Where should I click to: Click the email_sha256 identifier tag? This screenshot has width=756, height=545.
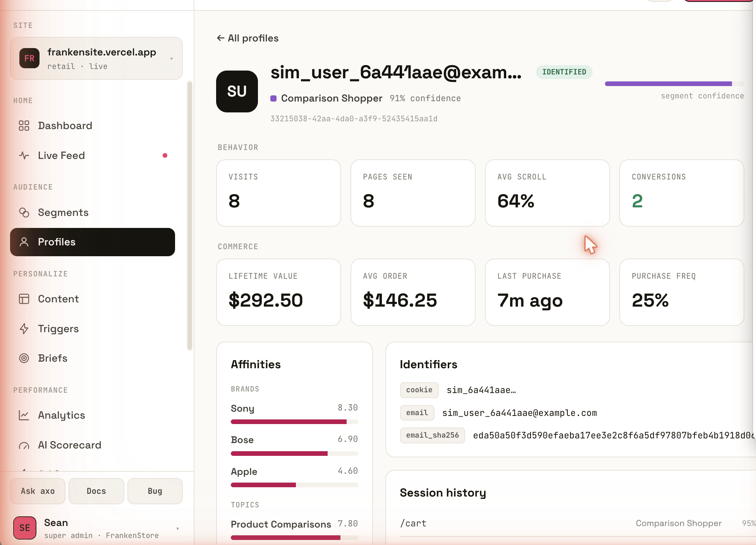click(432, 435)
